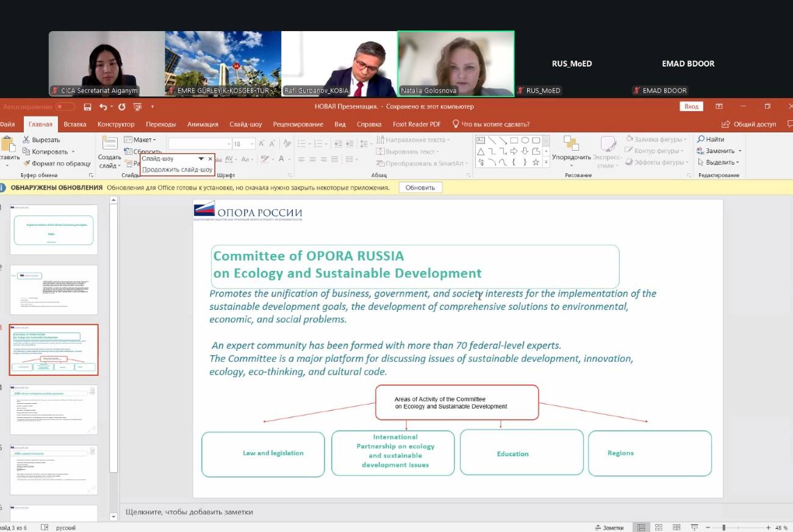Switch to slide sorter view icon
Image resolution: width=793 pixels, height=532 pixels.
coord(659,527)
